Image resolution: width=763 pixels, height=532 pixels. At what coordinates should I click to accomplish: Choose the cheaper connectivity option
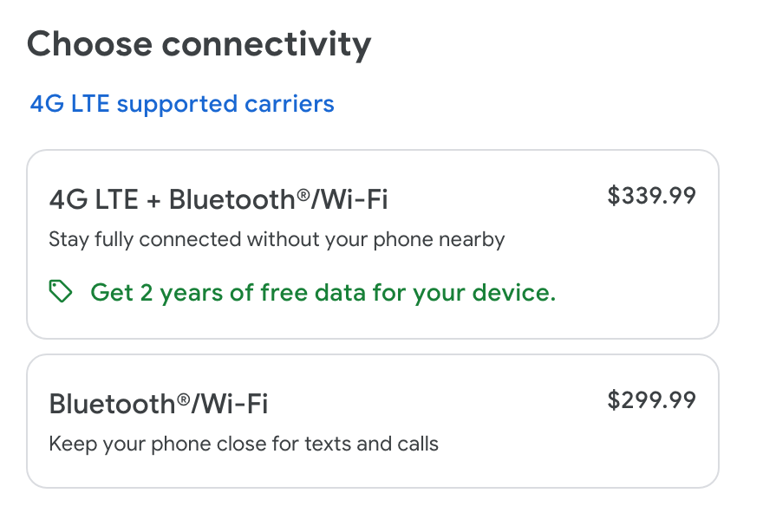373,421
